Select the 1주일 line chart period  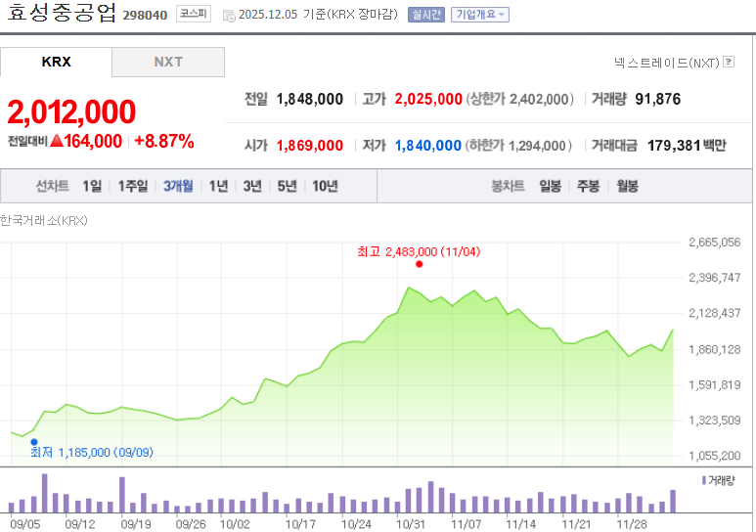(133, 186)
